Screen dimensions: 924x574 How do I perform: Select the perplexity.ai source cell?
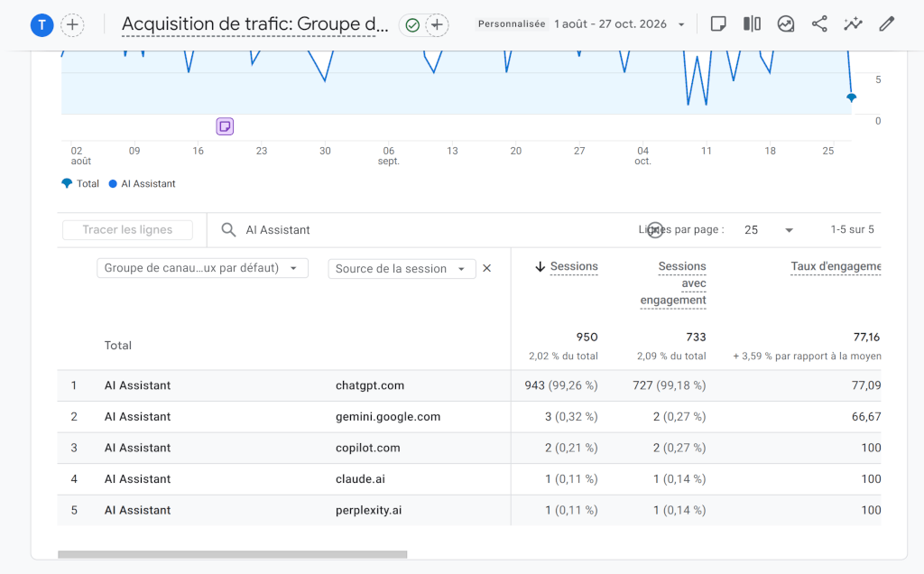368,510
